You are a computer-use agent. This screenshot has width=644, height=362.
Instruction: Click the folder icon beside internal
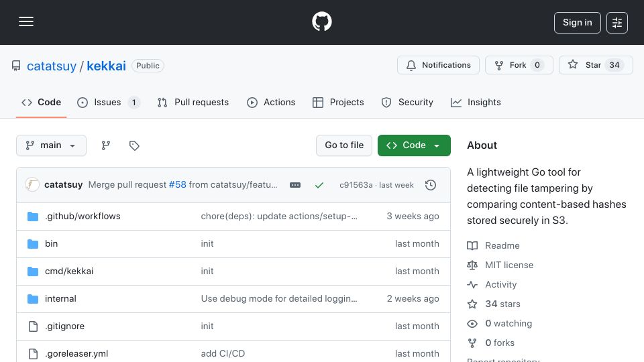click(x=33, y=299)
